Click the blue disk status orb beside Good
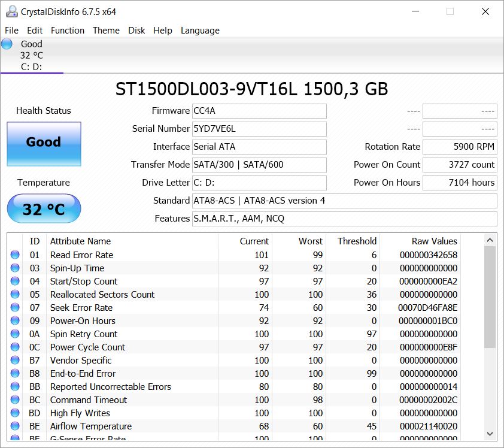 7,44
